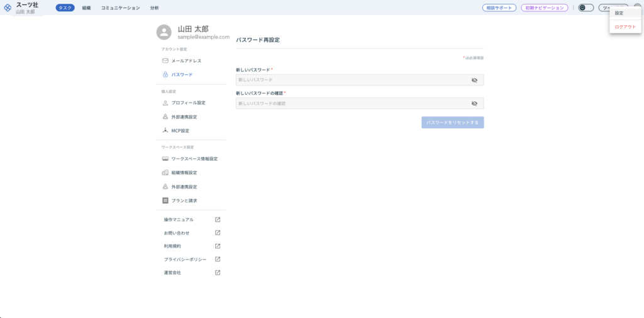Switch to the 組織 tab
644x318 pixels.
pos(86,8)
